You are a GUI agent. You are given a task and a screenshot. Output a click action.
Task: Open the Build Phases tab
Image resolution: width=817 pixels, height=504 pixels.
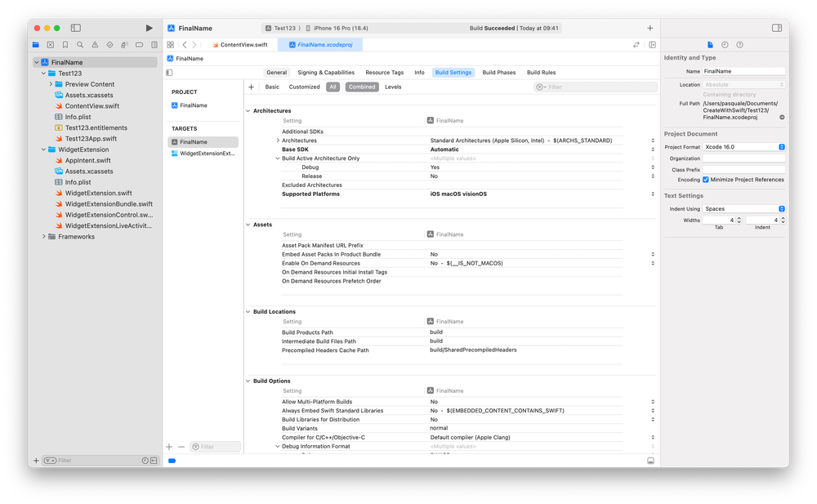[498, 72]
